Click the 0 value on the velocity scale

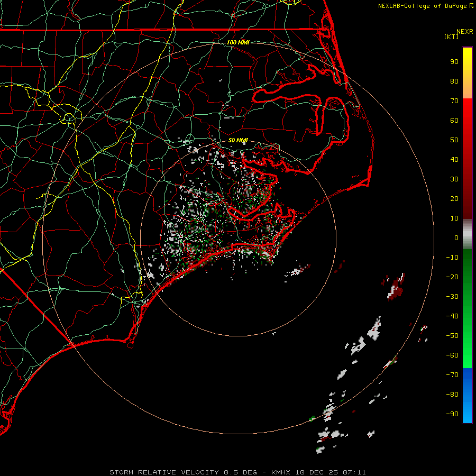pyautogui.click(x=456, y=238)
